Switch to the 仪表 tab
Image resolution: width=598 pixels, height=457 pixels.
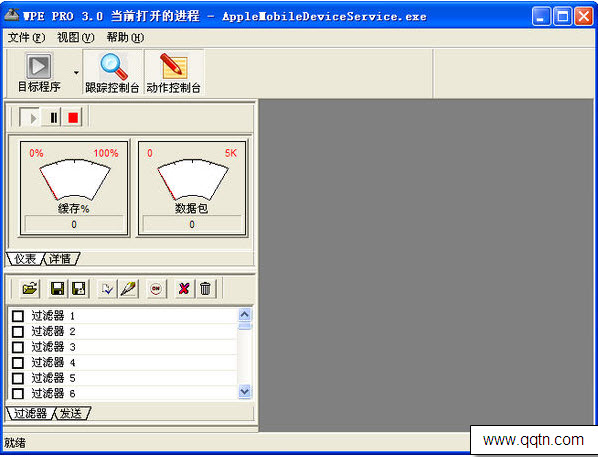click(25, 259)
